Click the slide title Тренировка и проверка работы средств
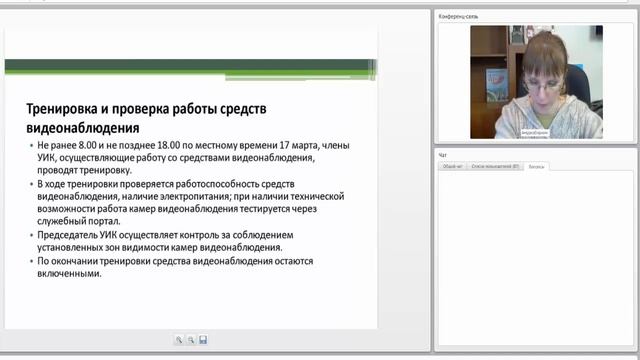640x360 pixels. pos(146,118)
